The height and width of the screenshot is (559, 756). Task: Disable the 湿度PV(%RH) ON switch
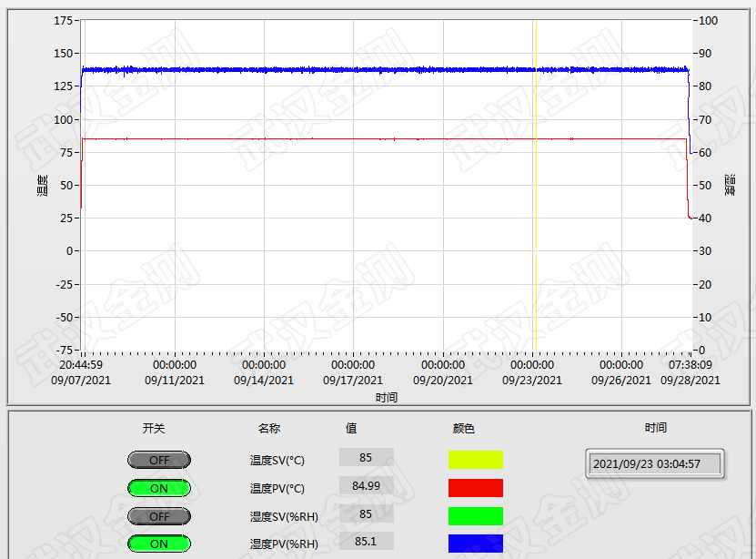[158, 544]
